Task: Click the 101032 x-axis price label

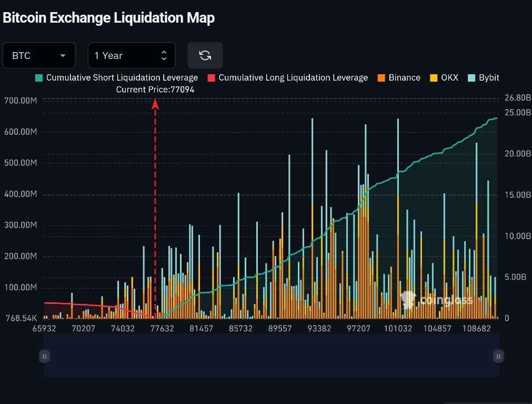Action: point(398,328)
